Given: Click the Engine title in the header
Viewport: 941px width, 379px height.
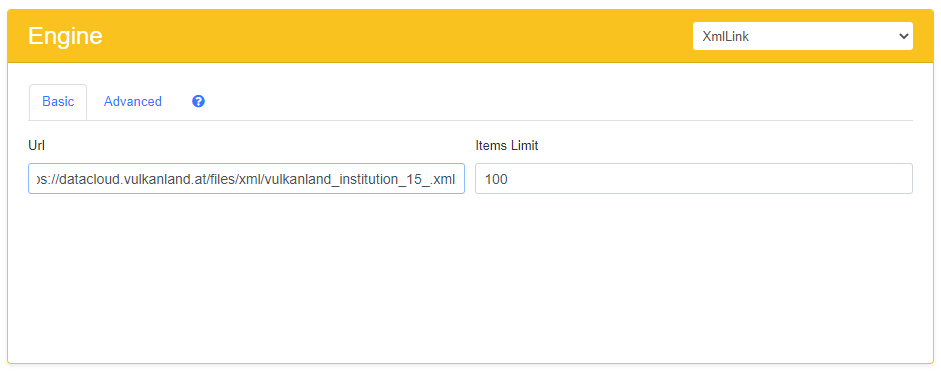Looking at the screenshot, I should pos(65,36).
